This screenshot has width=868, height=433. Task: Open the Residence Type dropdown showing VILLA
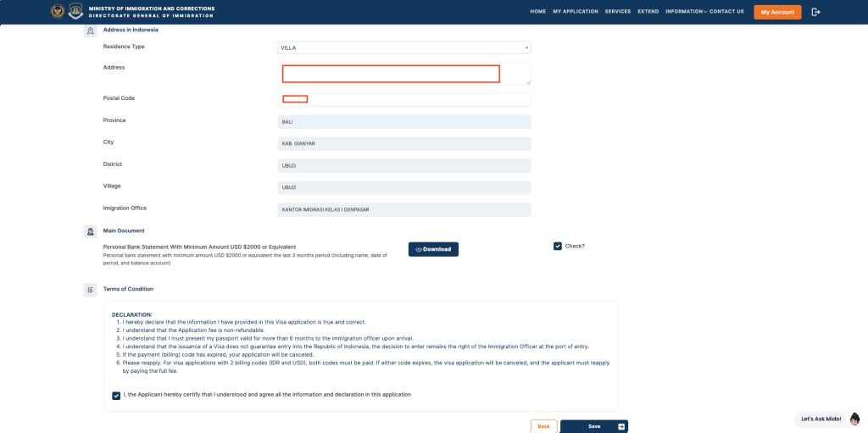pyautogui.click(x=404, y=47)
